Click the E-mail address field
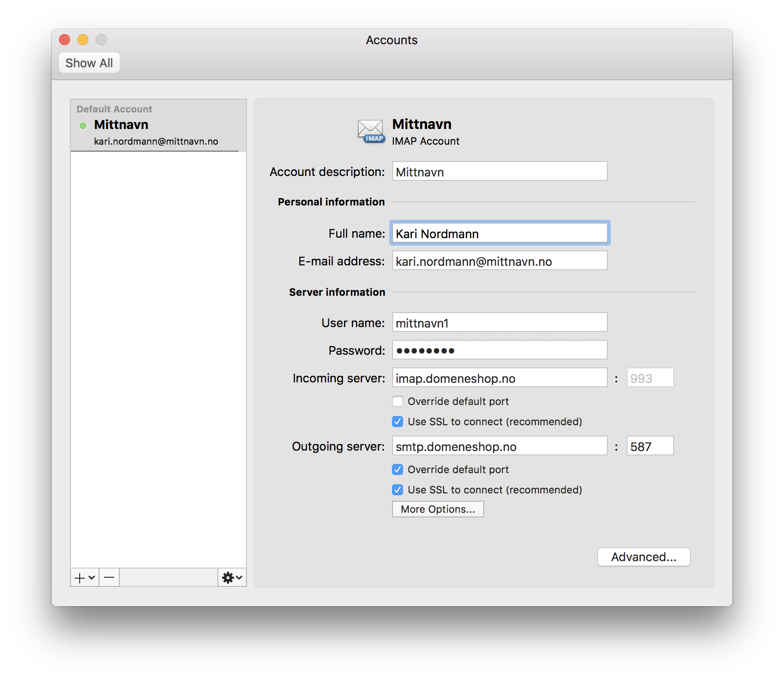Viewport: 784px width, 680px height. coord(500,261)
